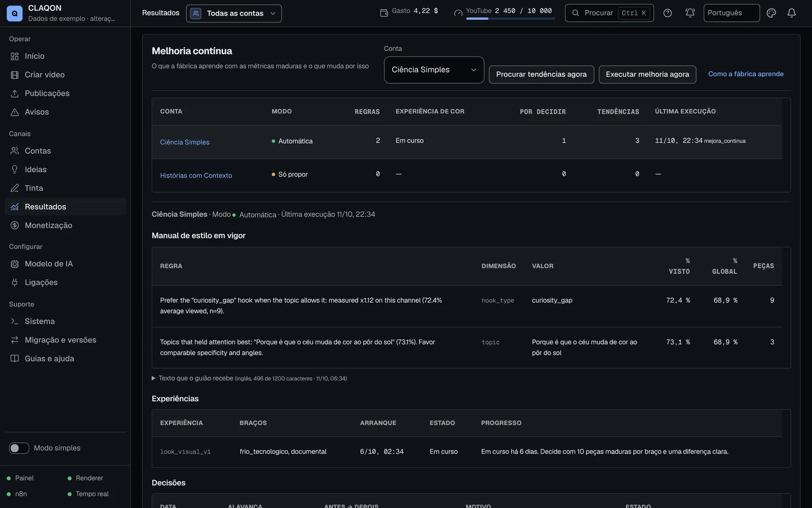
Task: Click the Avisos warning triangle icon
Action: click(x=15, y=112)
